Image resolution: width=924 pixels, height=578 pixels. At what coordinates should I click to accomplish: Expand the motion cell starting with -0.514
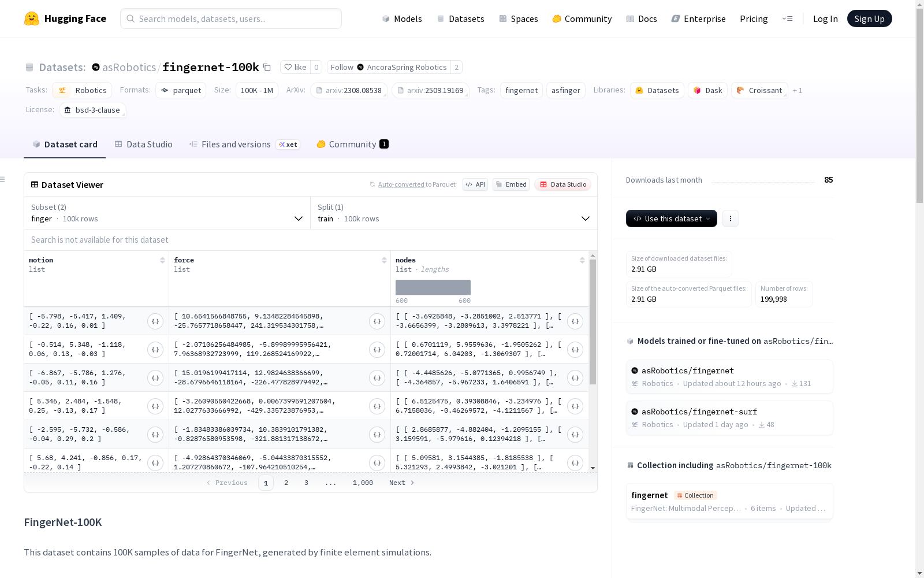(155, 350)
